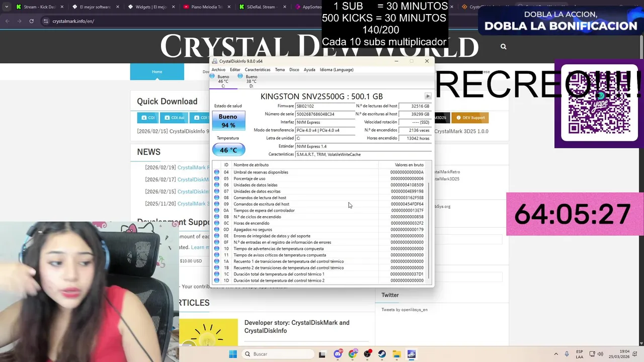Switch to Stream - Kick Dashboard tab
This screenshot has height=362, width=644.
40,7
